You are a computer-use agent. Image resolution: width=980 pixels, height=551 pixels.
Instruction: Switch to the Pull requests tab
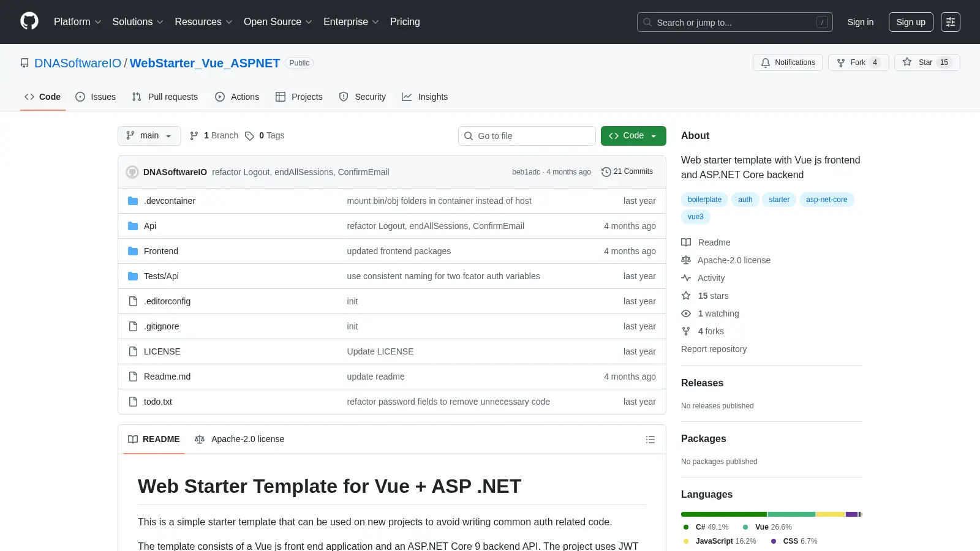[x=165, y=97]
